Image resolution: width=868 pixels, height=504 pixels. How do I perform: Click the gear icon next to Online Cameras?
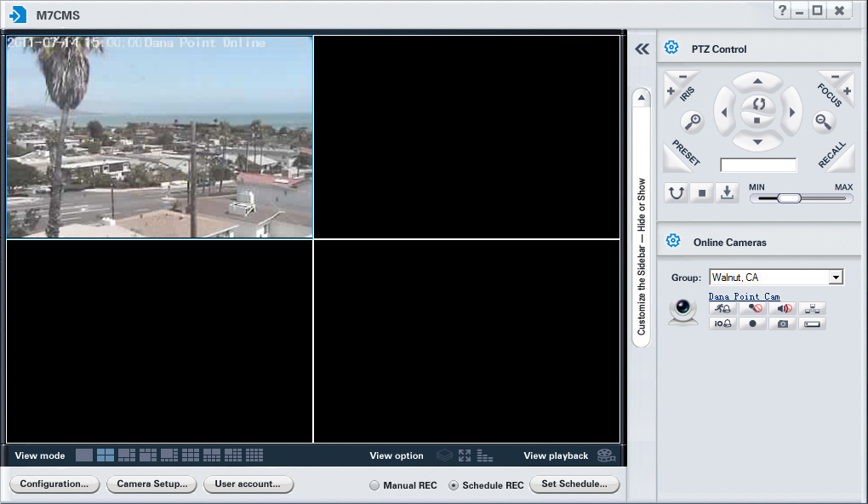point(673,240)
